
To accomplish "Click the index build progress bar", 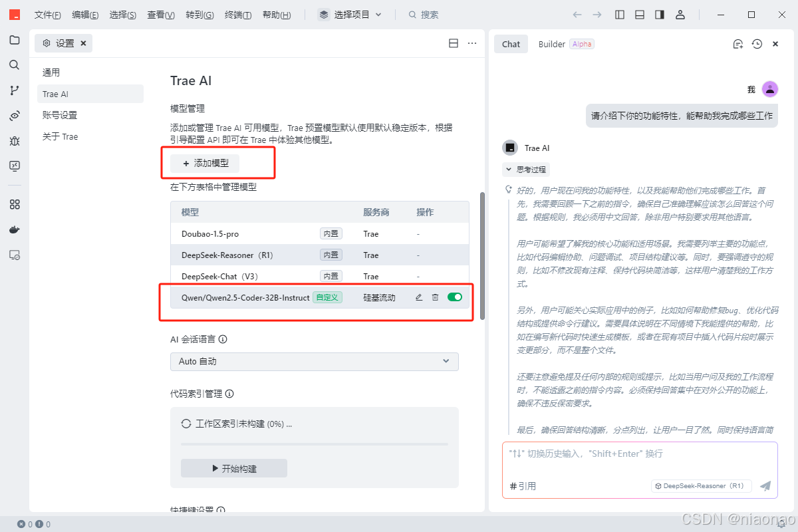I will 315,444.
